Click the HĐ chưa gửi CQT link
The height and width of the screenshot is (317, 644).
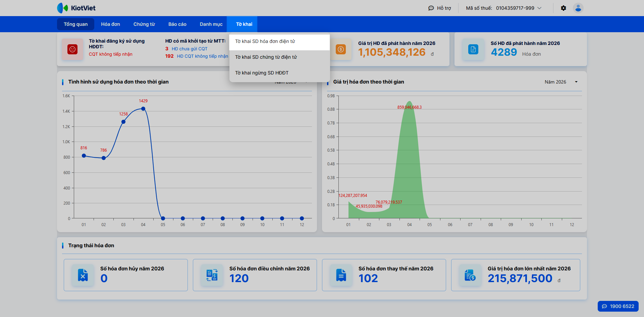190,49
